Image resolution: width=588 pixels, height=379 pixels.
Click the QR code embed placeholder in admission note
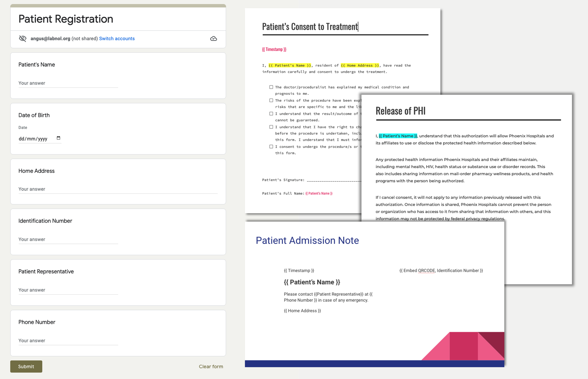coord(441,271)
